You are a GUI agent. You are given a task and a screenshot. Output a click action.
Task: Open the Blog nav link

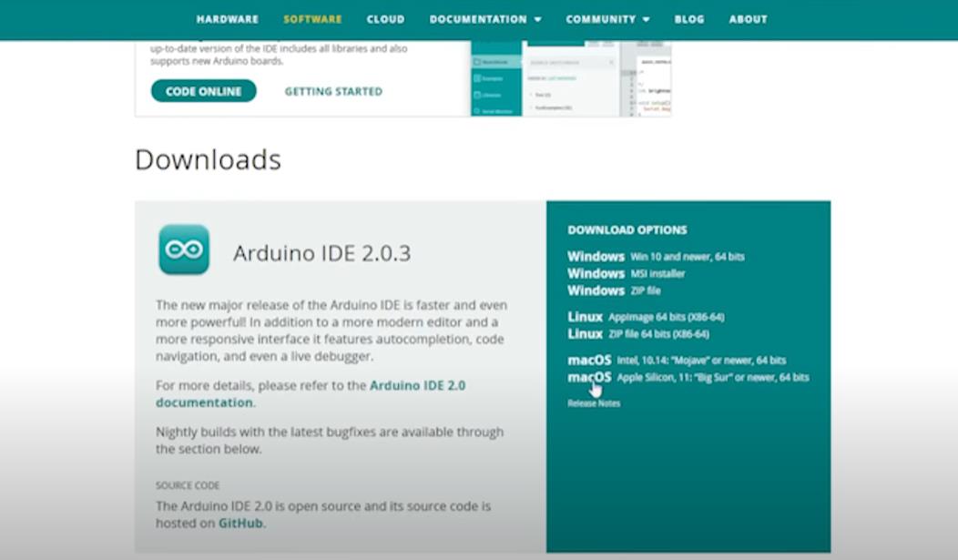click(x=689, y=19)
